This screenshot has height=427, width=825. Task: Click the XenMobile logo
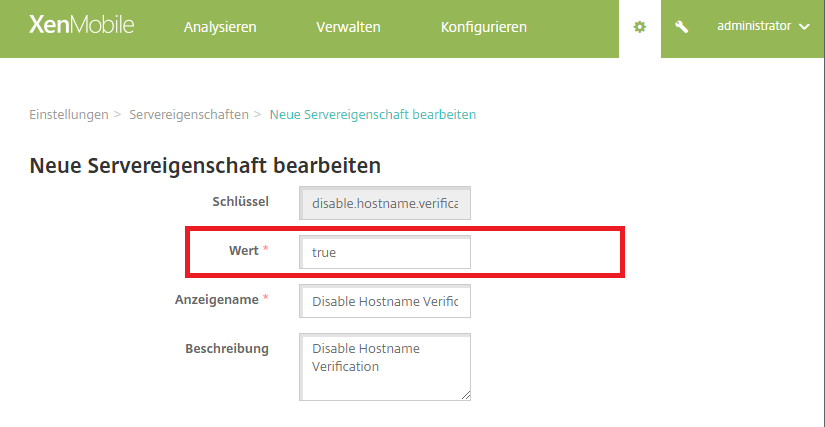click(x=70, y=26)
